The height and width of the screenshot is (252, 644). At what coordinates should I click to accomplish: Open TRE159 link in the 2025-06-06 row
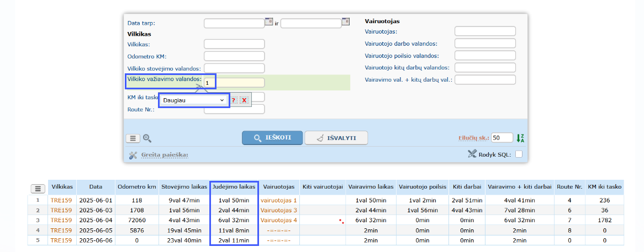tap(62, 240)
